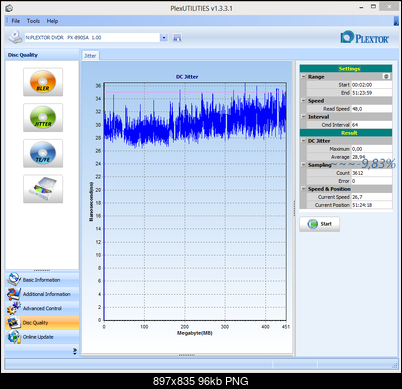Open the Help menu
Viewport: 402px width, 389px height.
point(52,21)
